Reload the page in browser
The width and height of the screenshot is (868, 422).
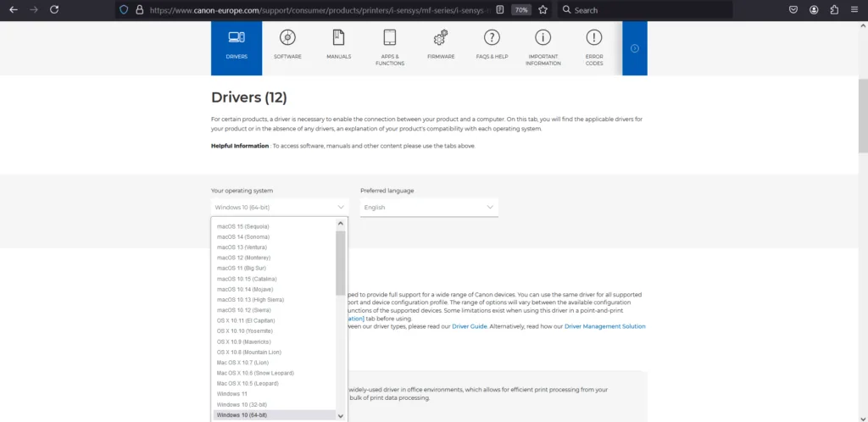pos(54,10)
